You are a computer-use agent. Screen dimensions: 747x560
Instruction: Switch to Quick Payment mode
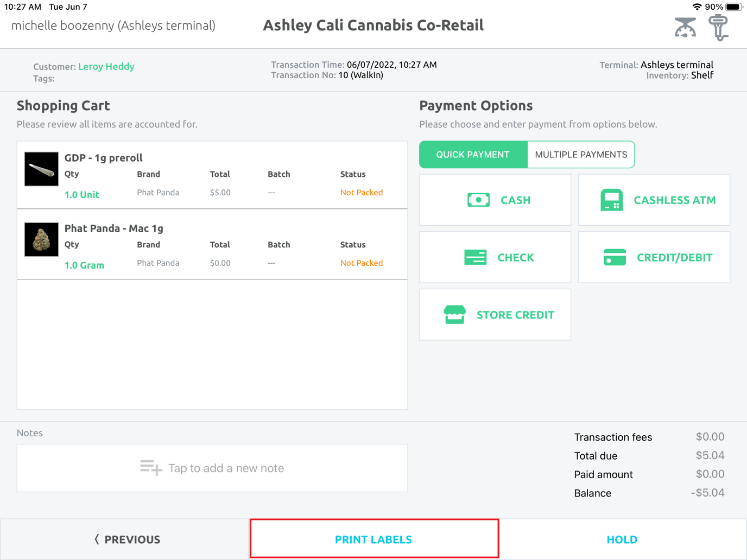(473, 155)
